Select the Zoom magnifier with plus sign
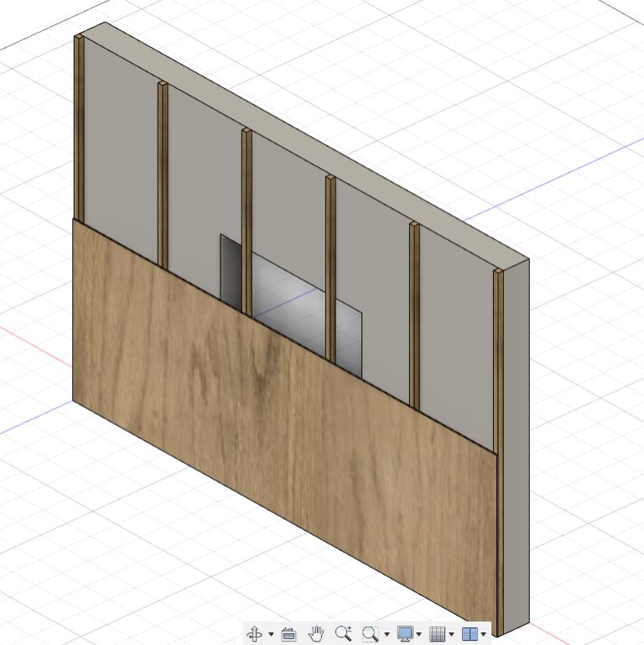Screen dimensions: 644x645 coord(343,634)
